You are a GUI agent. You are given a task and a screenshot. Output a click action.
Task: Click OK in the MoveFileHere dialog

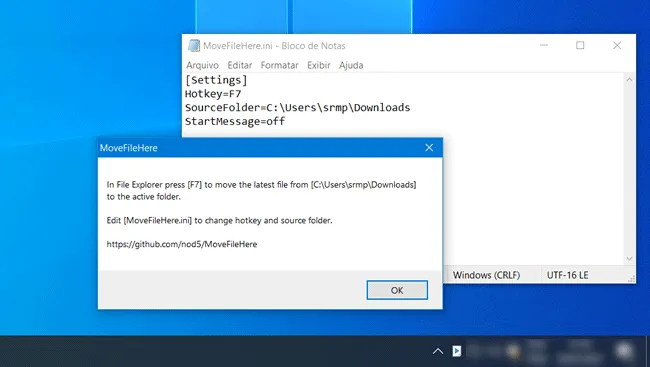click(397, 290)
